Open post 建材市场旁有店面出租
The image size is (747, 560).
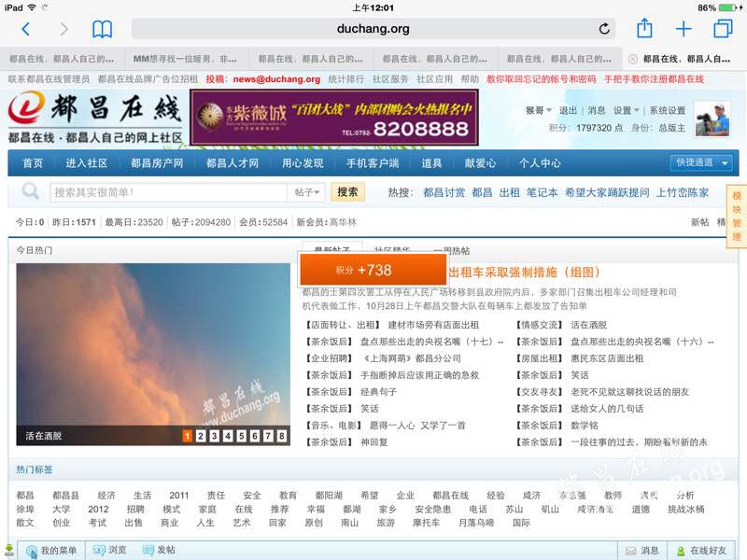tap(433, 325)
